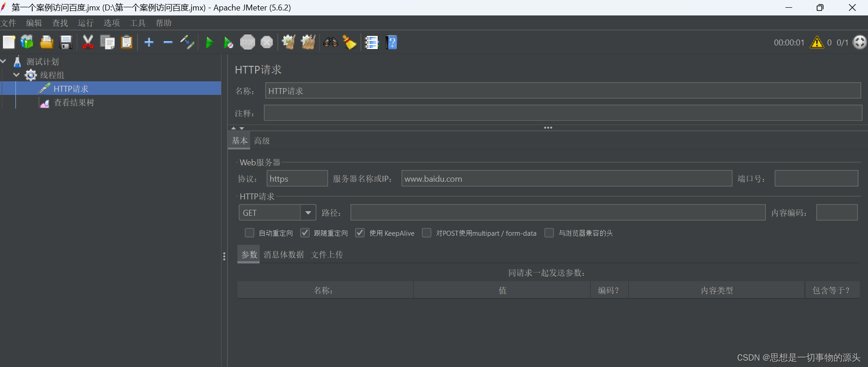
Task: Open the 运行 menu
Action: point(85,23)
